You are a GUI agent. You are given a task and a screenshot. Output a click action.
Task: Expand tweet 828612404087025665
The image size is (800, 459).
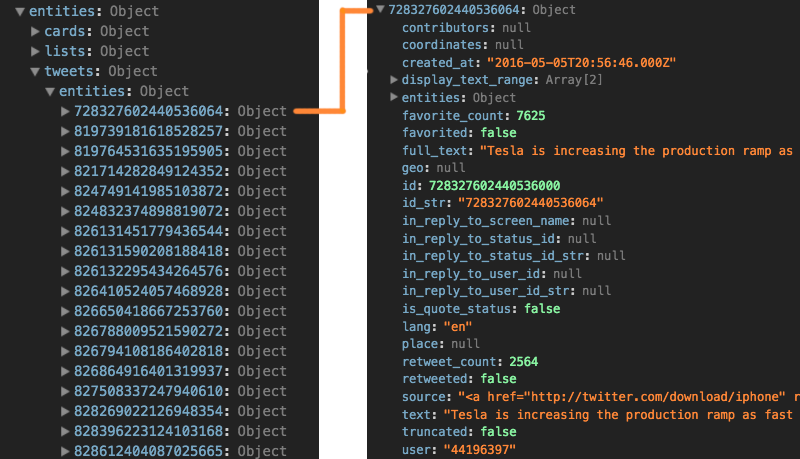click(x=65, y=451)
